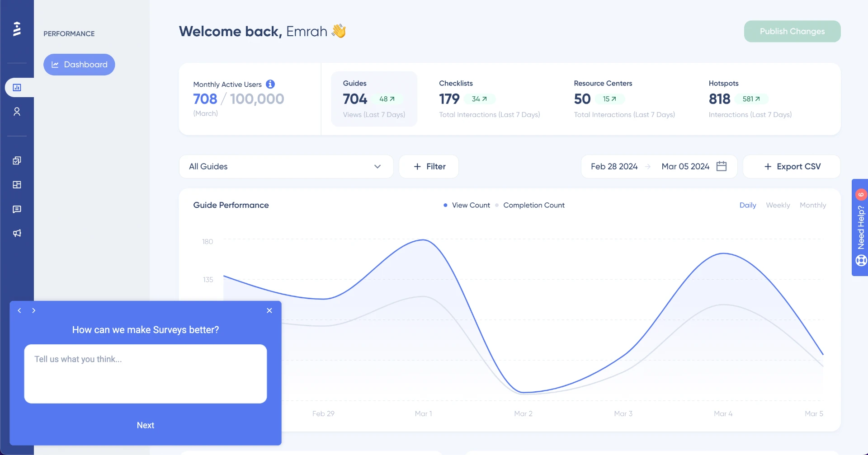
Task: Switch chart to Monthly view
Action: coord(812,205)
